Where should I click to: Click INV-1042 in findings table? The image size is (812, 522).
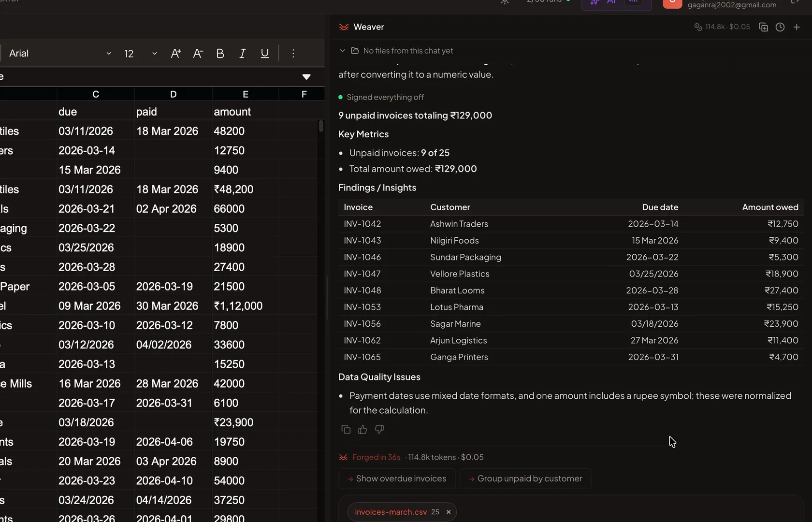362,224
